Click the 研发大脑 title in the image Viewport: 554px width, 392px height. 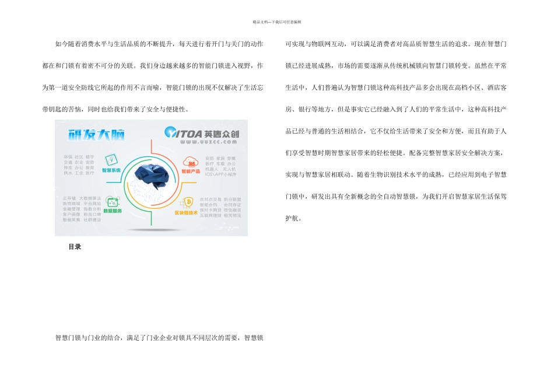96,135
